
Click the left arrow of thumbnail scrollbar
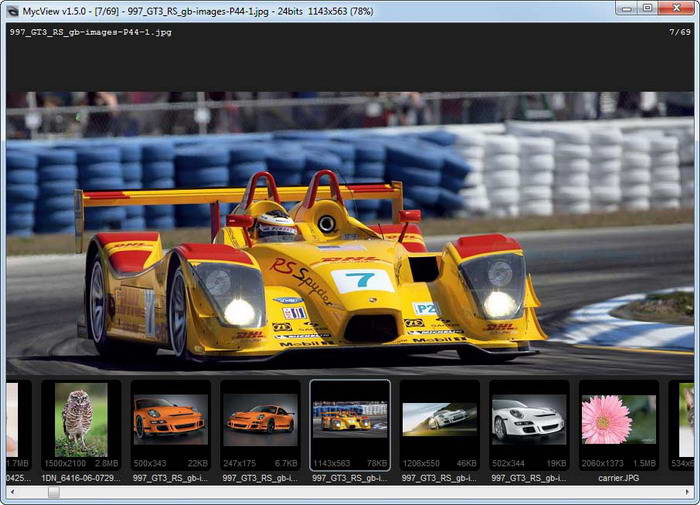point(12,492)
